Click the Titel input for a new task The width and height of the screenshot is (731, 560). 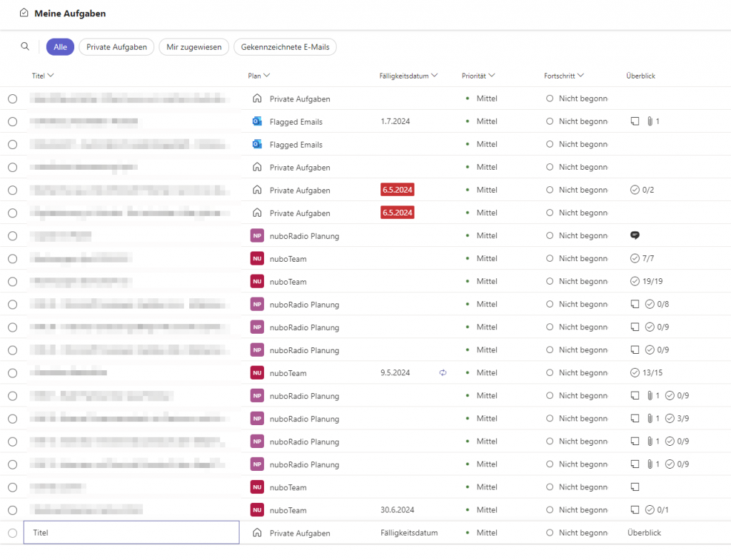[x=131, y=532]
